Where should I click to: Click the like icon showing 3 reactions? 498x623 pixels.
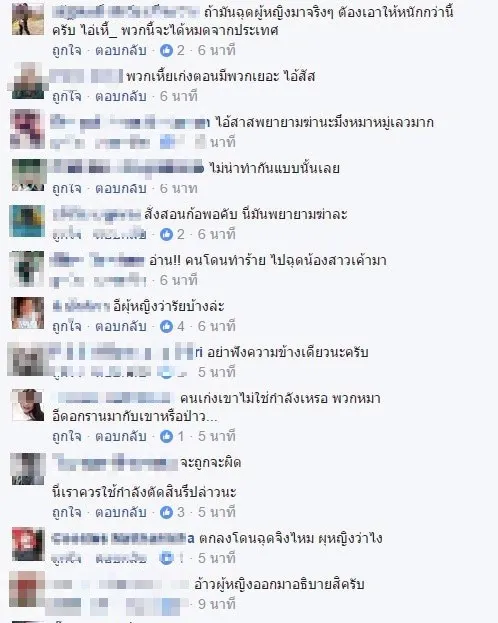pos(167,512)
